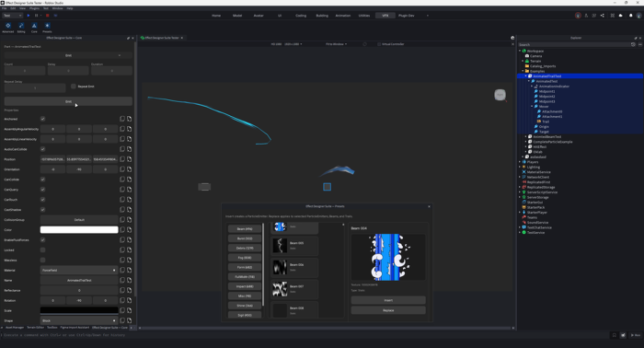Toggle the AudioCanCollide checkbox
This screenshot has width=644, height=348.
(x=42, y=149)
